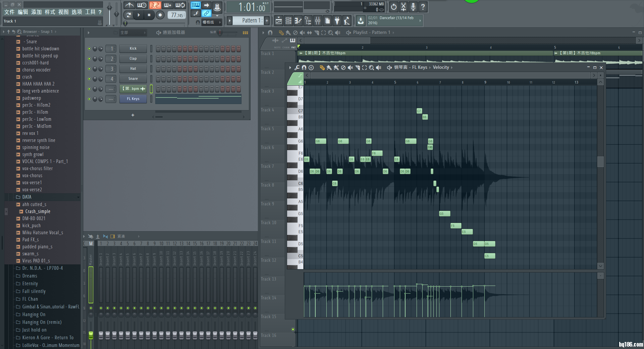Toggle the piano roll snap magnet
Screen dimensions: 644x349
[304, 67]
